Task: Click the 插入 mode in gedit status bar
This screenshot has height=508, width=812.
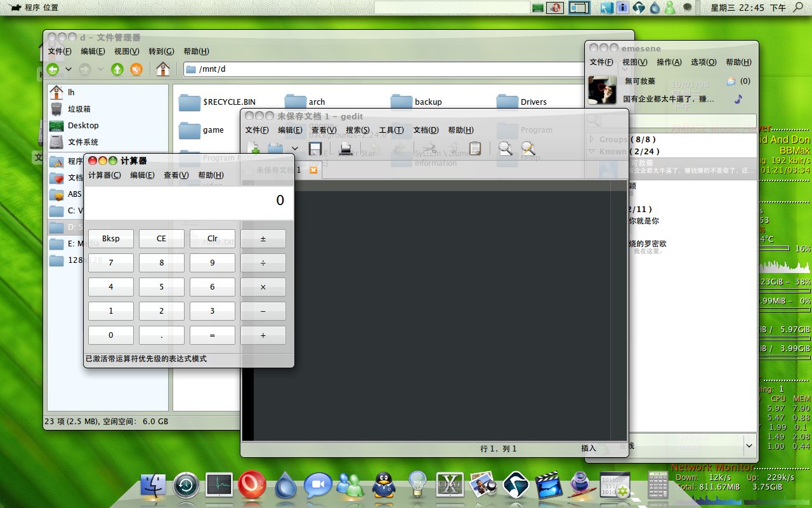Action: coord(589,448)
